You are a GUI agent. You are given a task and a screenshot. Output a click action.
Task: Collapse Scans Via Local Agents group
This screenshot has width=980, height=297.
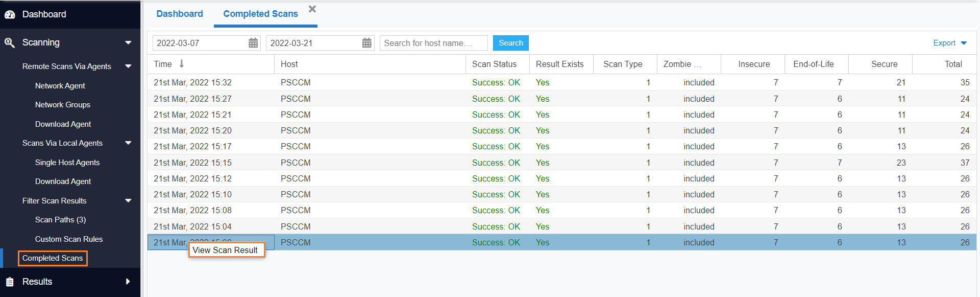click(128, 143)
